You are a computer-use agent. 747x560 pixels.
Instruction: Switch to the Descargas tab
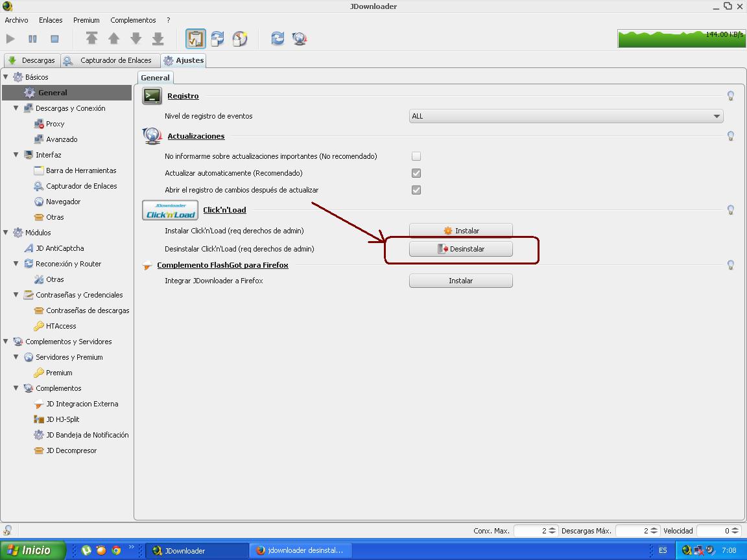point(32,60)
